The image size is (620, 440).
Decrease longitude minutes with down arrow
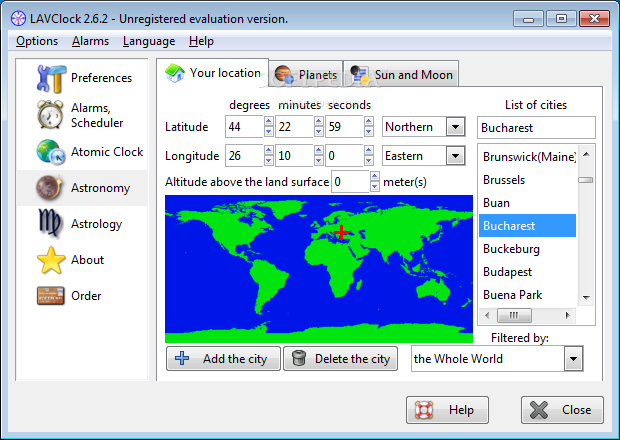click(x=319, y=161)
